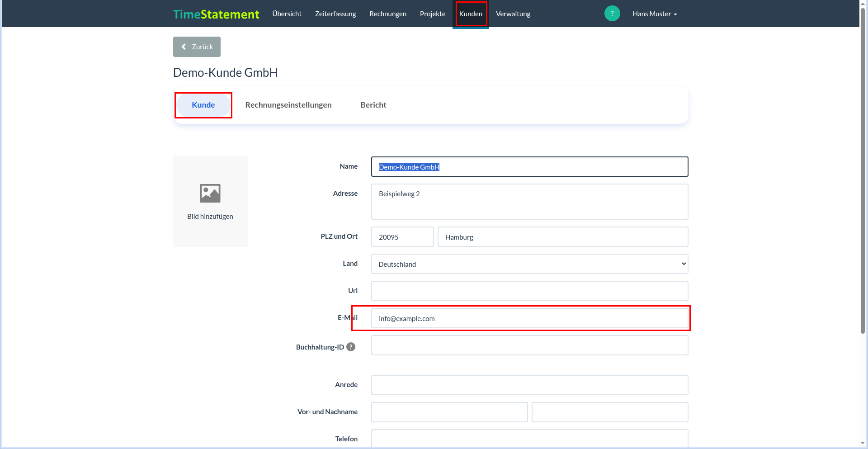Viewport: 868px width, 449px height.
Task: Go to Zeiterfassung in the navbar
Action: 335,14
